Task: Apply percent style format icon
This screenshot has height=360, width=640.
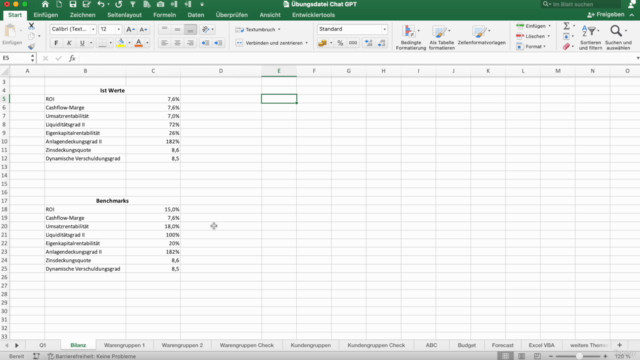Action: 340,43
